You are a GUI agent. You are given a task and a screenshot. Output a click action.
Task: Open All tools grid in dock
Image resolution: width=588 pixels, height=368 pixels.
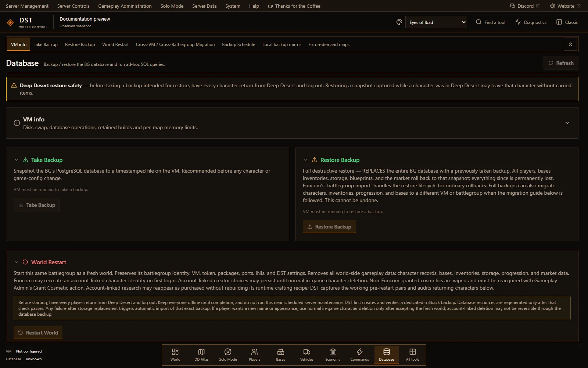[412, 355]
